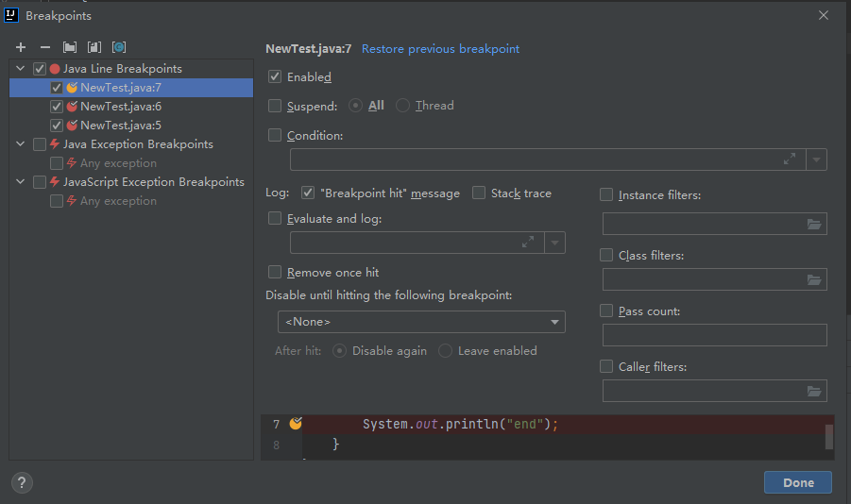Enable the Stack trace checkbox

(x=479, y=193)
